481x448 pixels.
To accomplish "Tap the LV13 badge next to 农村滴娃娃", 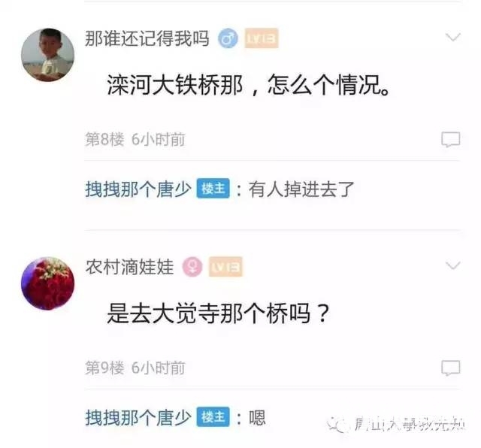I will pyautogui.click(x=225, y=267).
